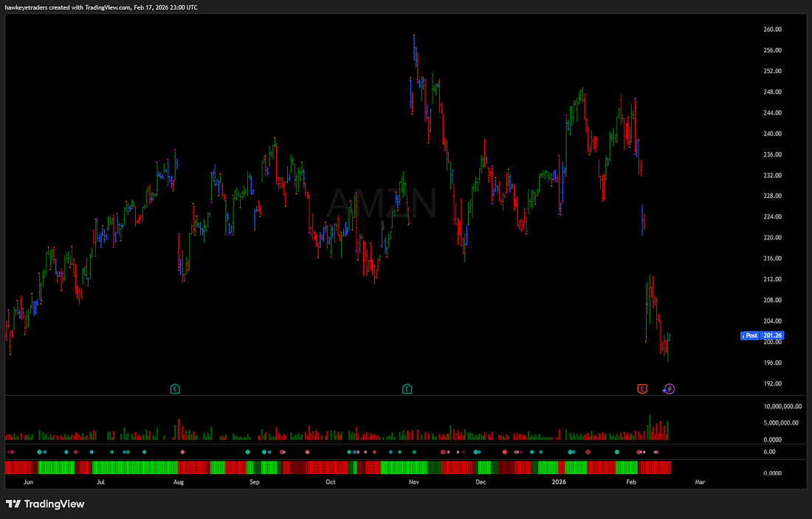Select the 232.00 price axis label

point(772,175)
